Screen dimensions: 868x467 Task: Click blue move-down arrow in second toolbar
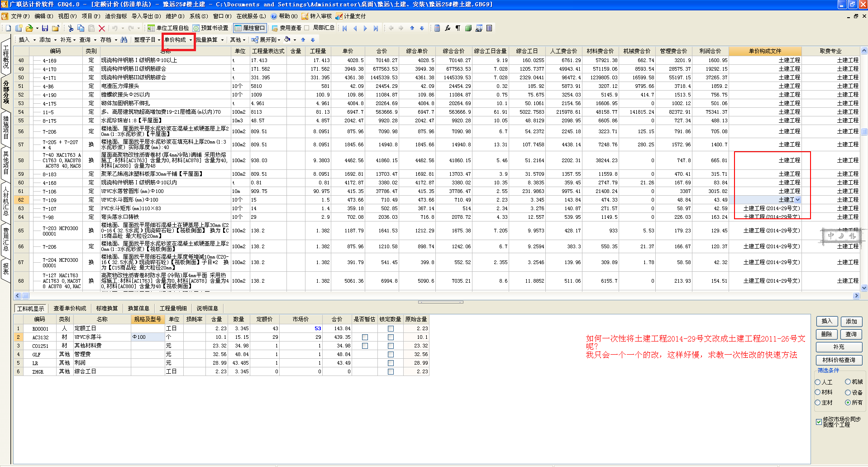coord(312,40)
